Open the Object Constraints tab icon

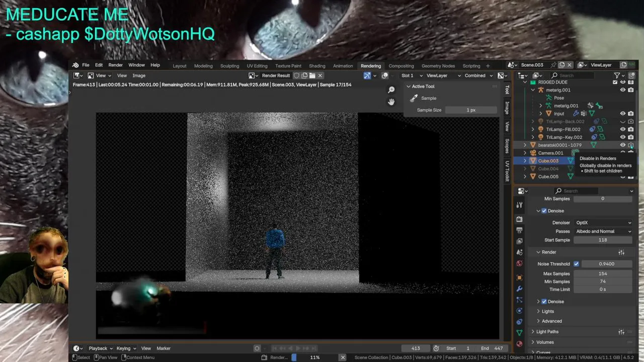click(519, 322)
